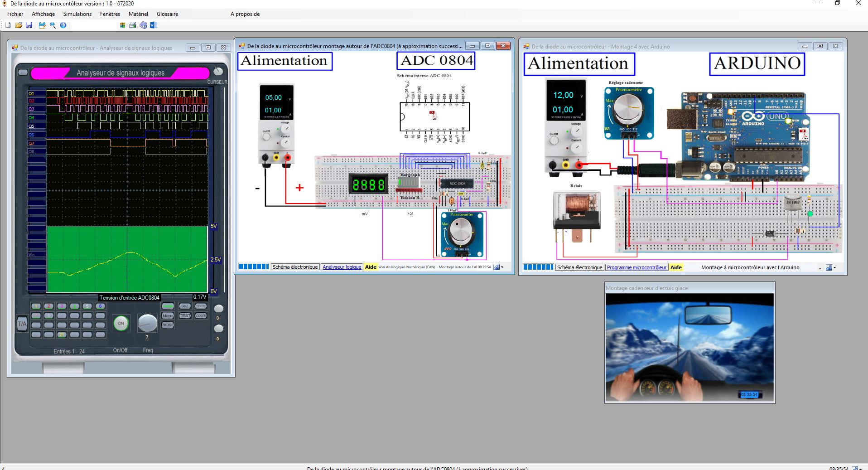The image size is (868, 470).
Task: Click the calculator toolbar icon
Action: (123, 25)
